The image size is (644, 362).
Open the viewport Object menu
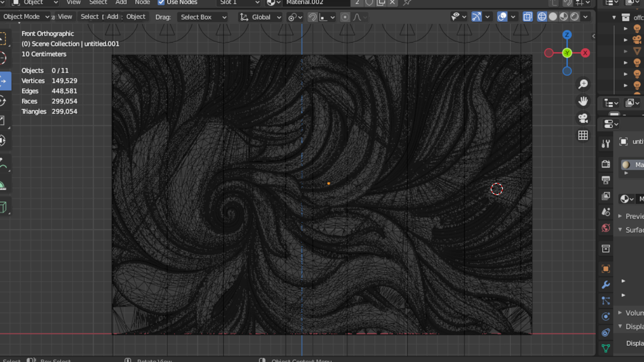[x=136, y=17]
